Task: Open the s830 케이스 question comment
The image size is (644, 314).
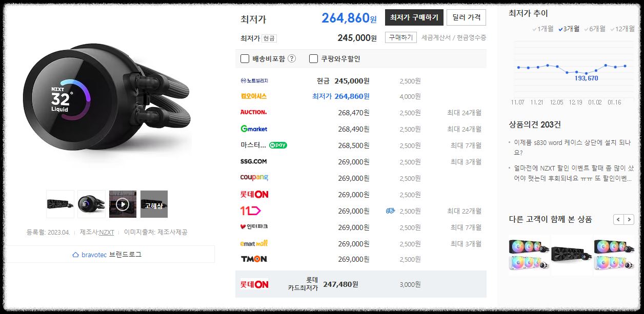Action: pyautogui.click(x=573, y=147)
